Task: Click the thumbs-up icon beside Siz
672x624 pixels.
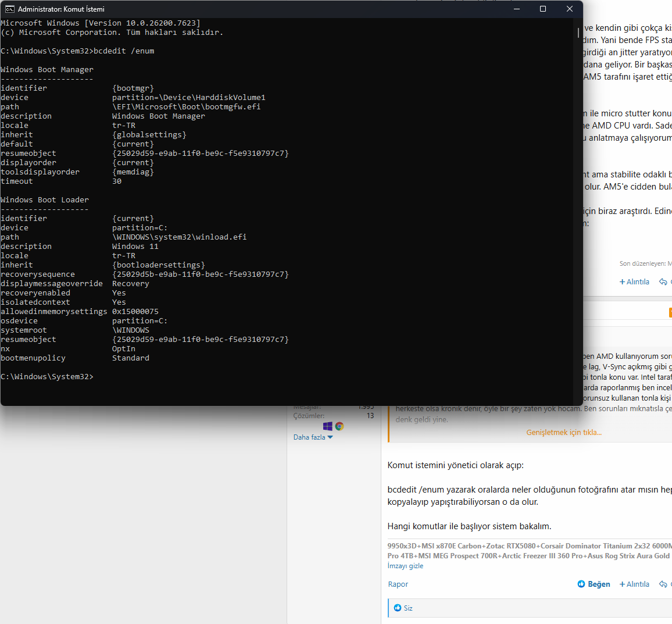Action: 397,608
